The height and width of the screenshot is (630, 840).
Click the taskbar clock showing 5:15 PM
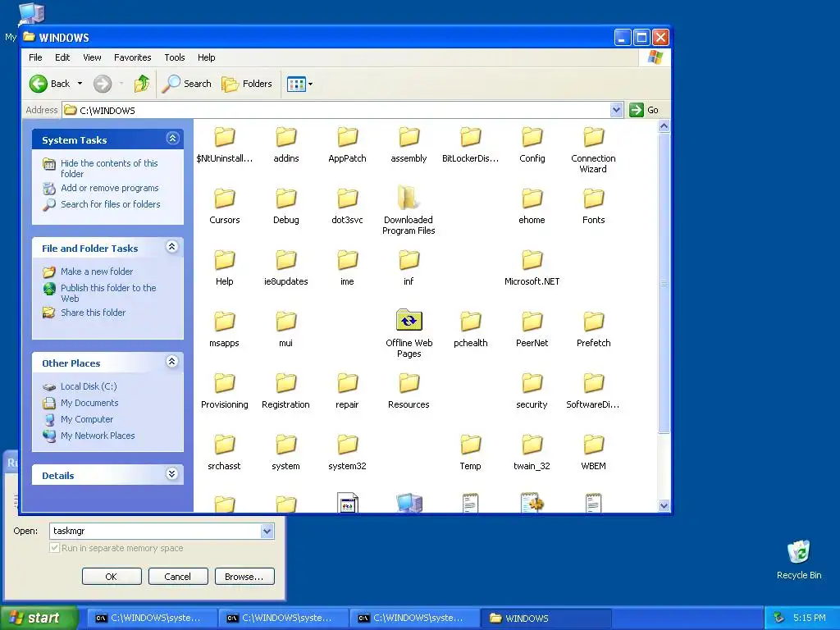click(x=809, y=618)
